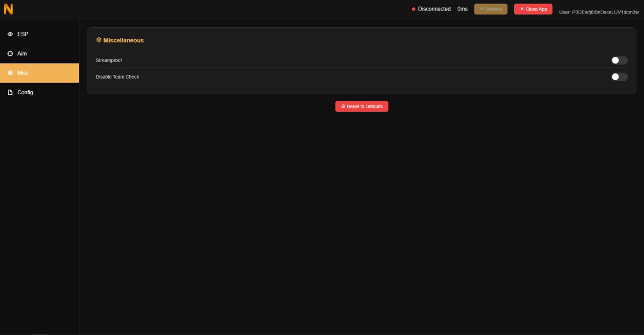Go to the Config page

pyautogui.click(x=25, y=93)
